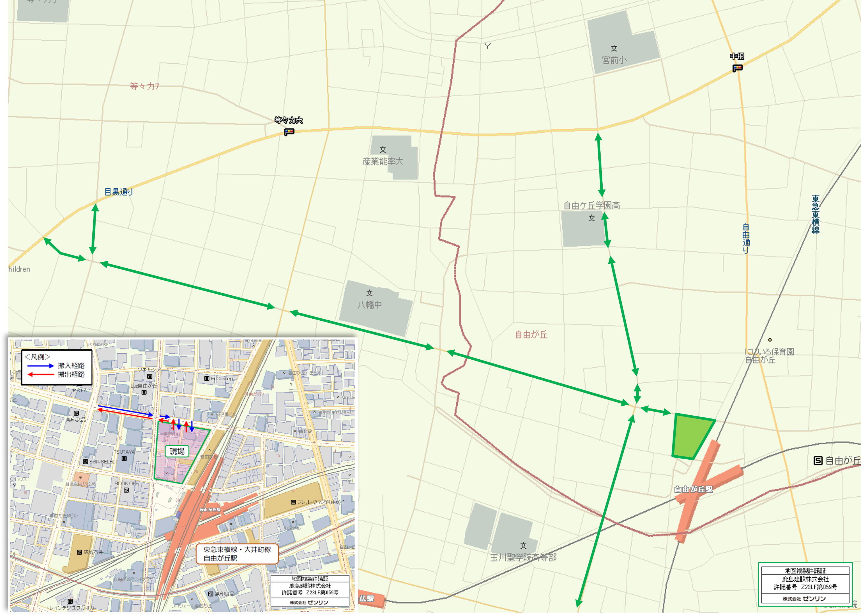The width and height of the screenshot is (861, 616).
Task: Click the 自由ケ丘学園高 name text
Action: pos(592,206)
